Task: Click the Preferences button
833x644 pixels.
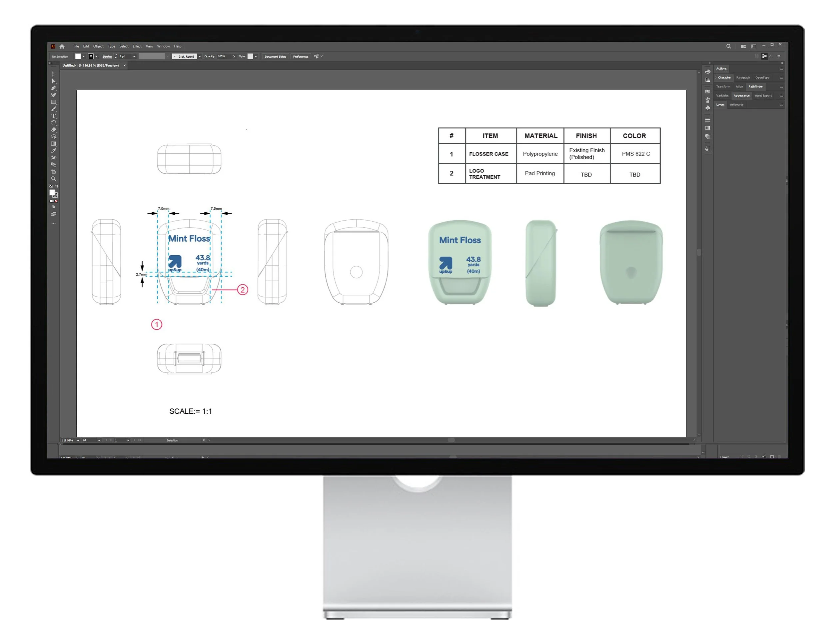Action: click(301, 56)
